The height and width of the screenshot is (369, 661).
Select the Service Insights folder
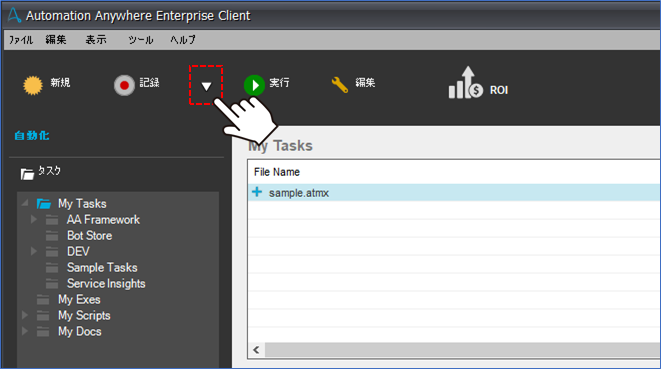pos(106,284)
